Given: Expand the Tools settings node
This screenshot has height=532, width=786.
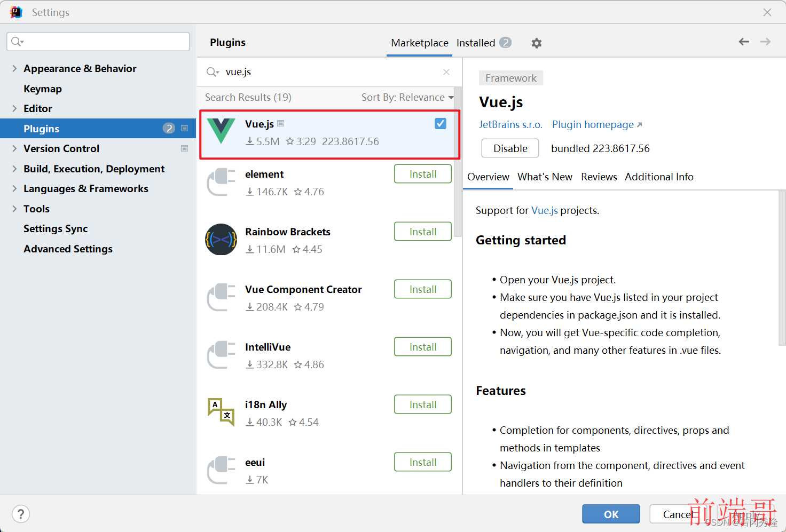Looking at the screenshot, I should pos(14,209).
